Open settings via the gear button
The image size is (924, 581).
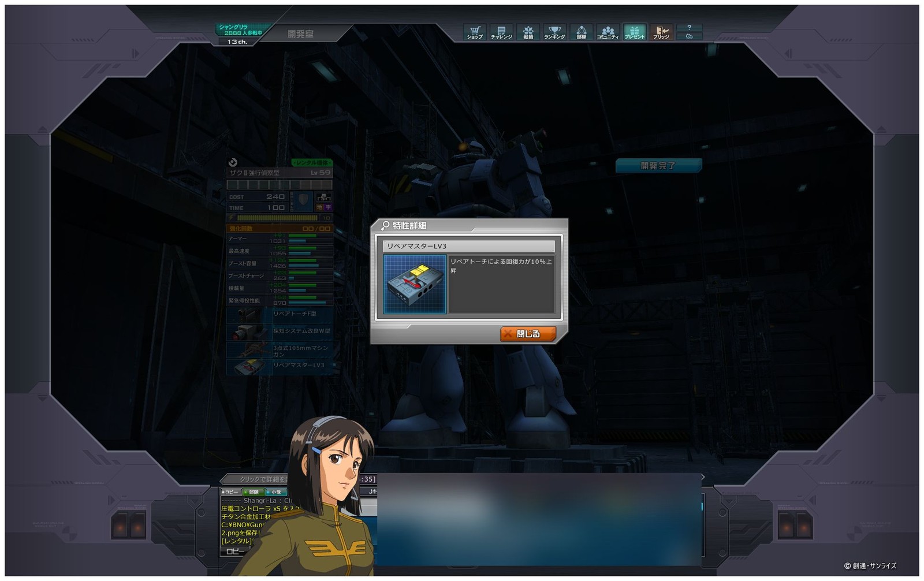pos(689,36)
